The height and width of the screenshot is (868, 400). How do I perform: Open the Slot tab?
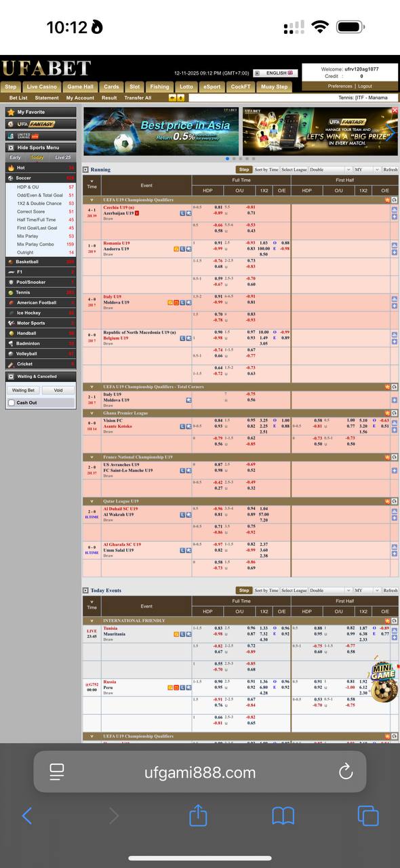click(135, 87)
